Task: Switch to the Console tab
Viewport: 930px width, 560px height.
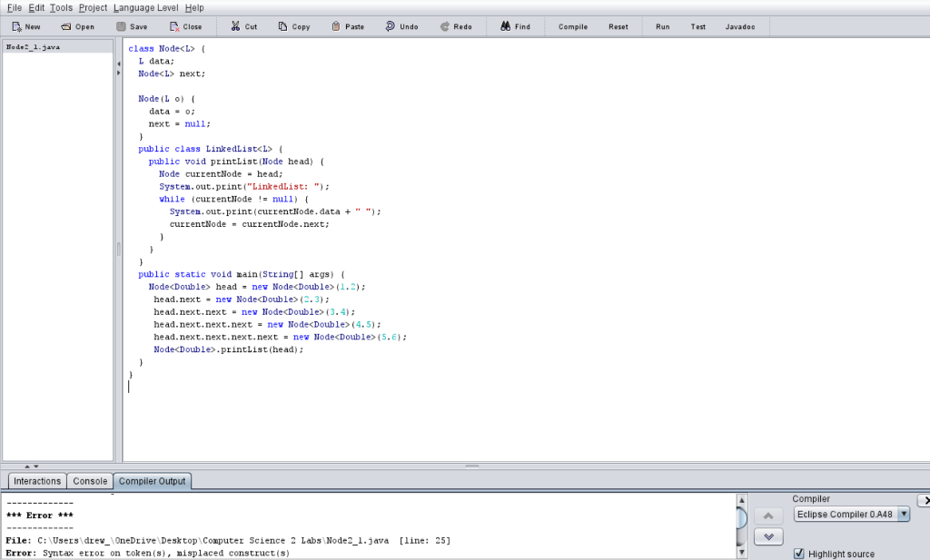Action: point(89,481)
